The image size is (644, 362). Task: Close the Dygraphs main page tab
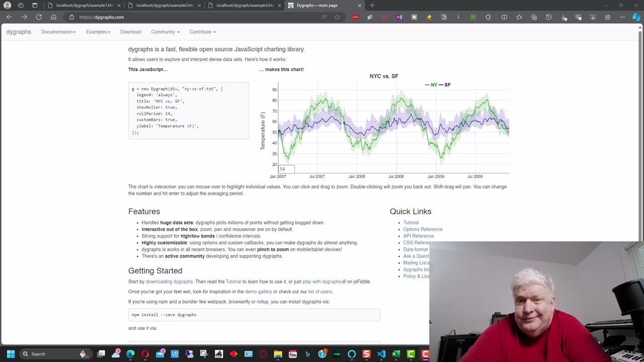[x=359, y=6]
